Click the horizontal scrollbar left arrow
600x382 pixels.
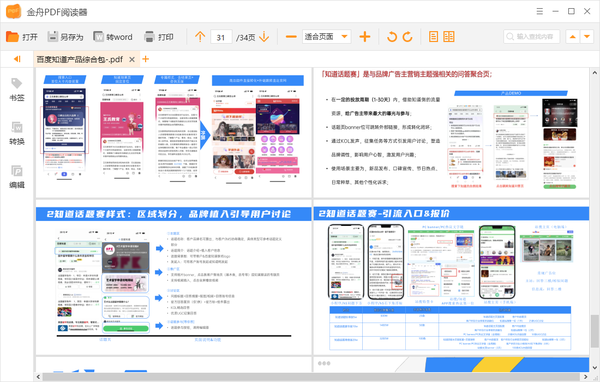click(38, 377)
